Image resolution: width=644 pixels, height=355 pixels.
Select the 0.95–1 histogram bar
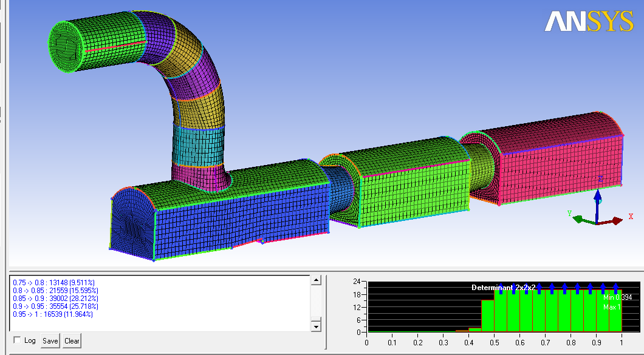tap(615, 311)
